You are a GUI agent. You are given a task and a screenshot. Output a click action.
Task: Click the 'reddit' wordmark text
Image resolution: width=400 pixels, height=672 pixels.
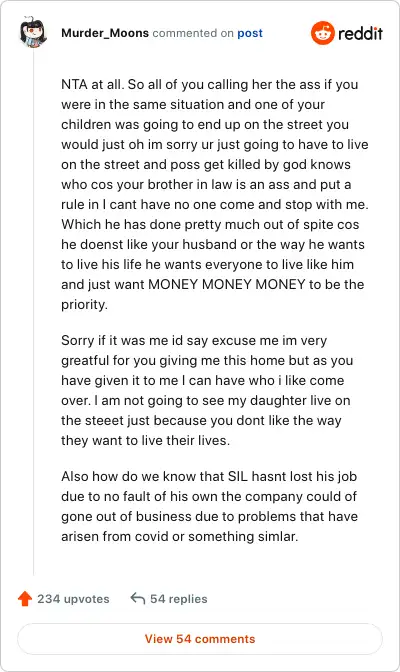(x=360, y=33)
